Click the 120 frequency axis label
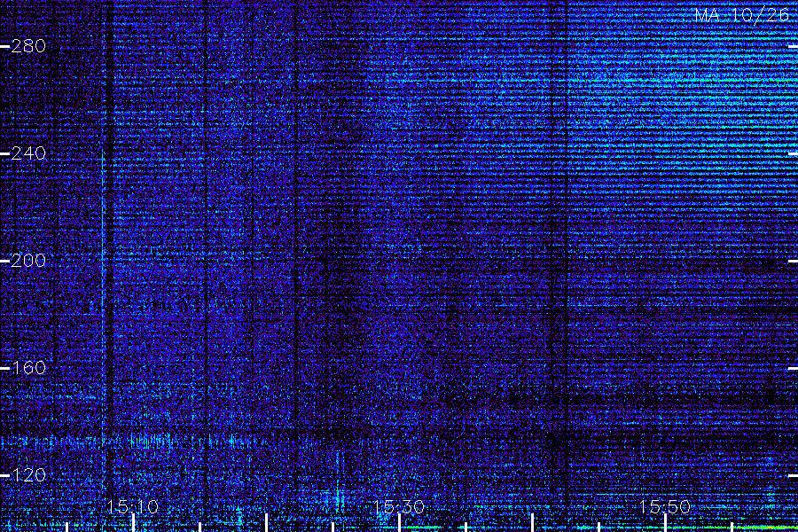Screen dimensions: 798x532 pos(28,475)
